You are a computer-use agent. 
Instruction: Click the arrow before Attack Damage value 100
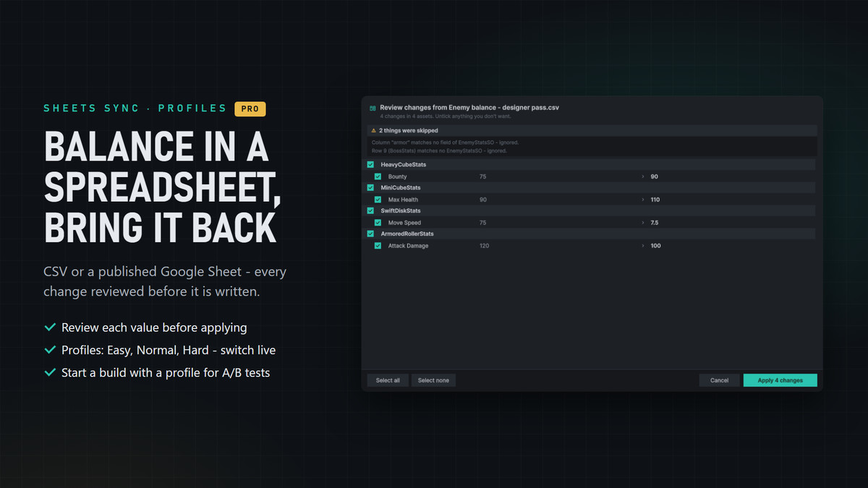[643, 246]
